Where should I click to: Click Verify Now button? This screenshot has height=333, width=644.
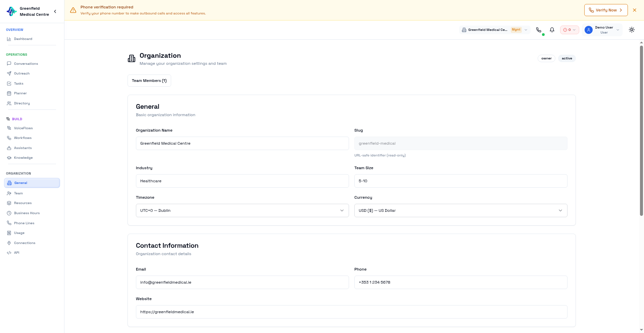tap(606, 10)
